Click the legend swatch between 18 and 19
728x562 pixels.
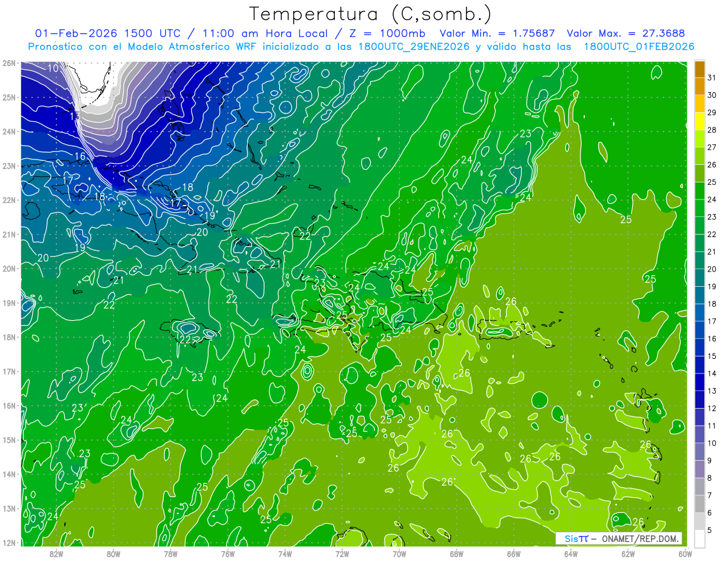click(699, 295)
